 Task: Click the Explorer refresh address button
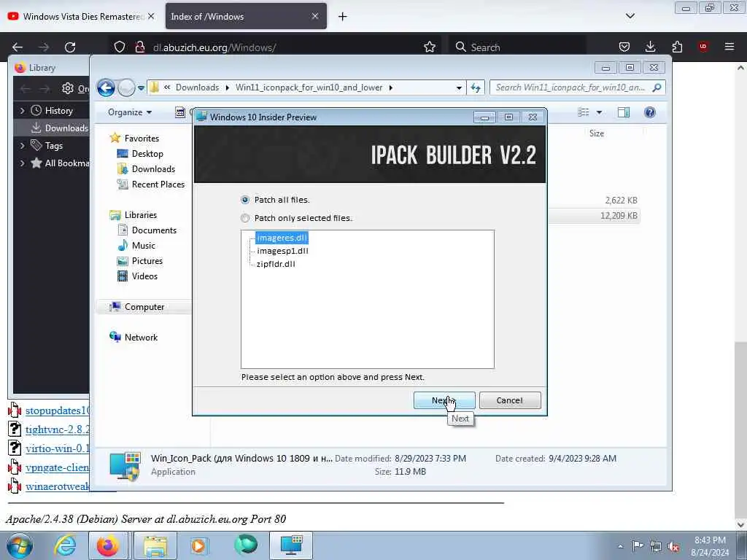476,87
